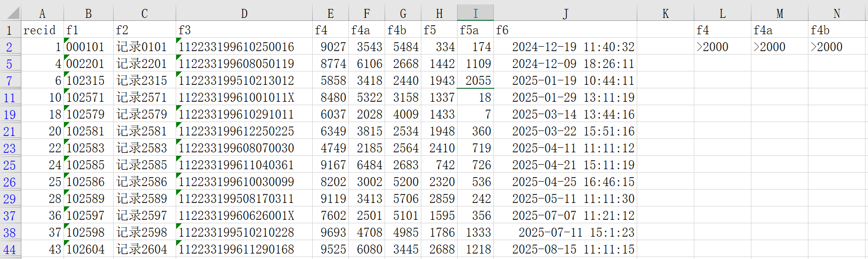Select cell containing 记录2201

tap(144, 64)
